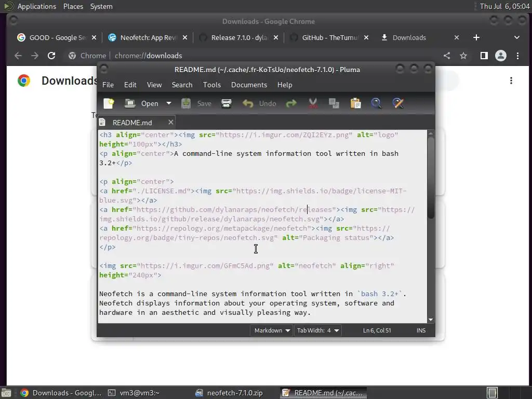Open the Edit menu in Pluma
Viewport: 532px width, 399px height.
tap(130, 85)
